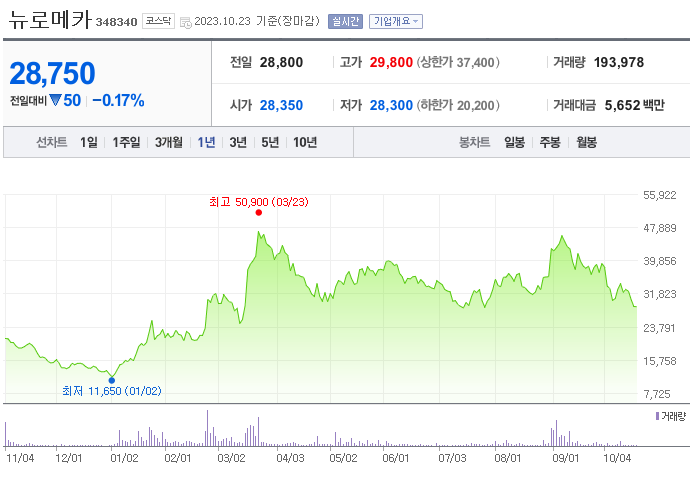Image resolution: width=690 pixels, height=478 pixels.
Task: Click the 고가 value 29,800
Action: pyautogui.click(x=391, y=63)
